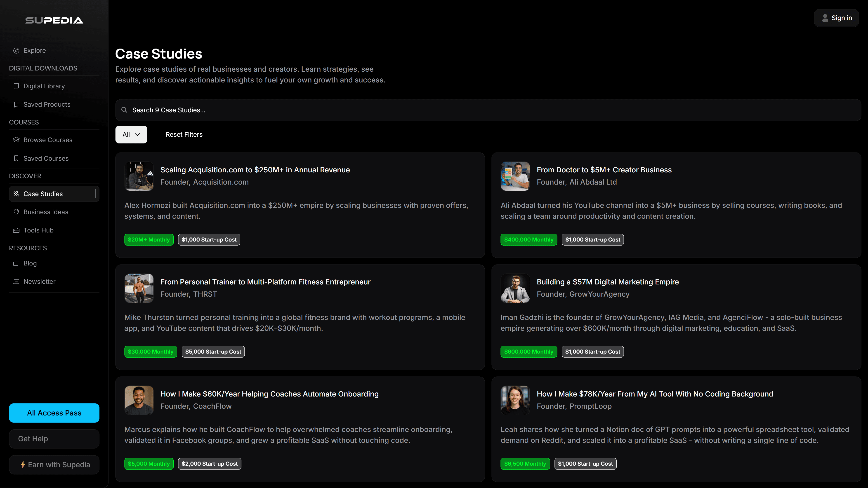The width and height of the screenshot is (868, 488).
Task: Open 'How I Make $60K/Year Helping Coaches' title
Action: [270, 394]
